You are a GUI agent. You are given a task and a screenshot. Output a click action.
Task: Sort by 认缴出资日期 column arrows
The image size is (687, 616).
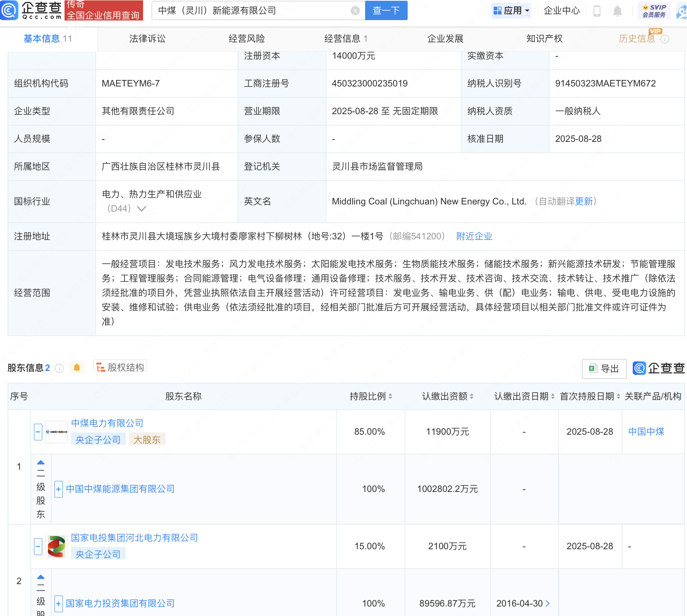pos(553,396)
